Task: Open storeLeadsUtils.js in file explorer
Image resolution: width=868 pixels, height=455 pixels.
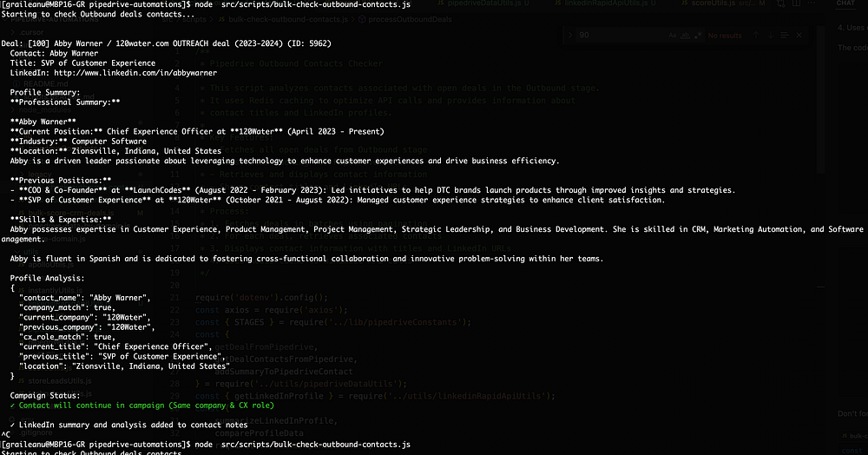Action: (x=56, y=381)
